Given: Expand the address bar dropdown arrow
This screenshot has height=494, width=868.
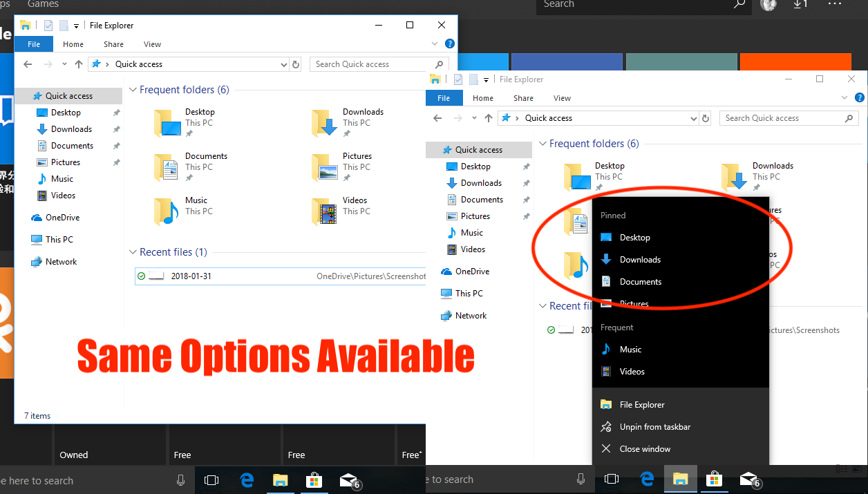Looking at the screenshot, I should pos(283,64).
